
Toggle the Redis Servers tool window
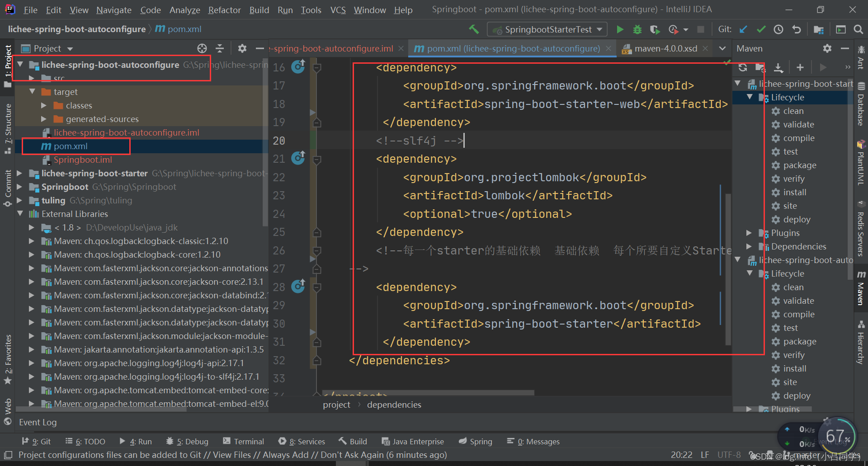click(861, 228)
